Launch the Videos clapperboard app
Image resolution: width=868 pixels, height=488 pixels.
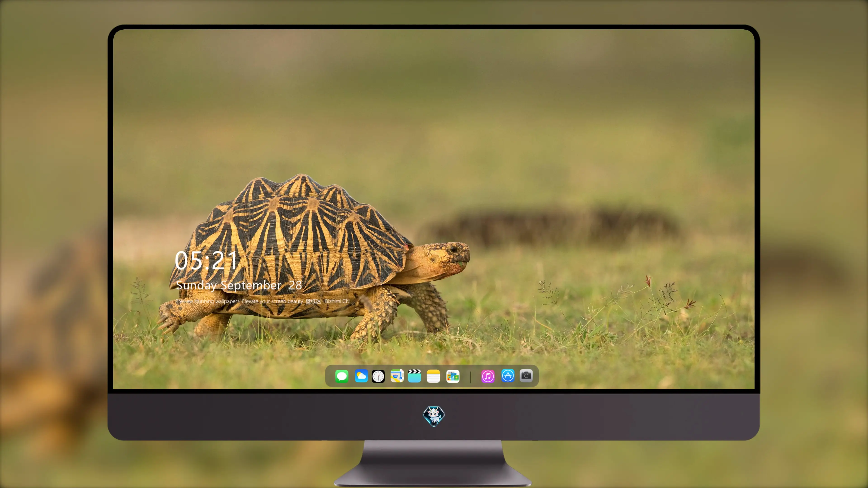(415, 376)
